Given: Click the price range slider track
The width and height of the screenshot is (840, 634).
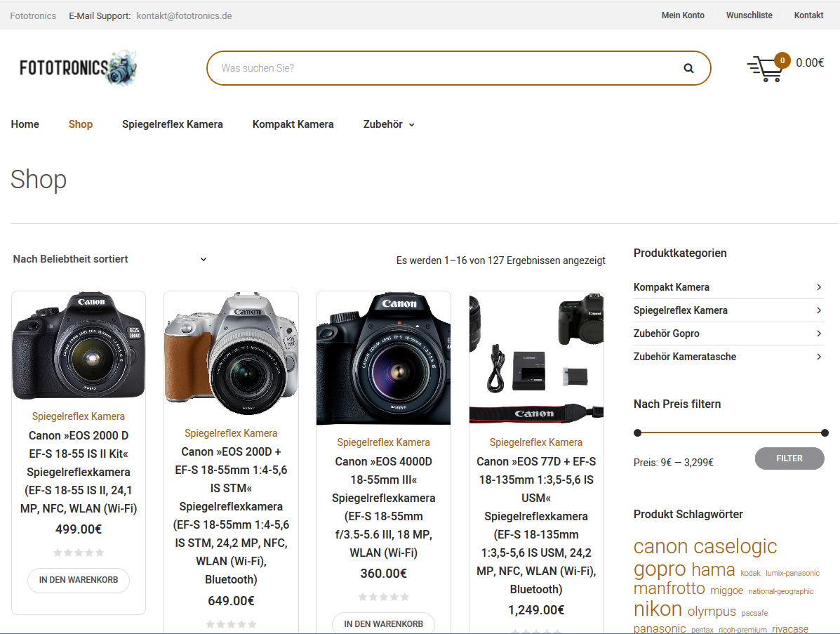Looking at the screenshot, I should [x=731, y=432].
